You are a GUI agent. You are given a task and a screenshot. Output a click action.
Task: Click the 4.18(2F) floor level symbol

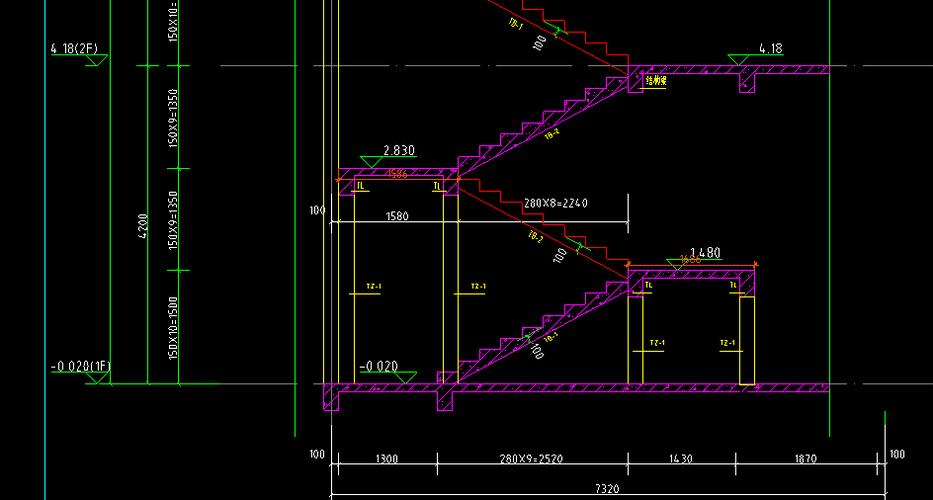pyautogui.click(x=97, y=60)
